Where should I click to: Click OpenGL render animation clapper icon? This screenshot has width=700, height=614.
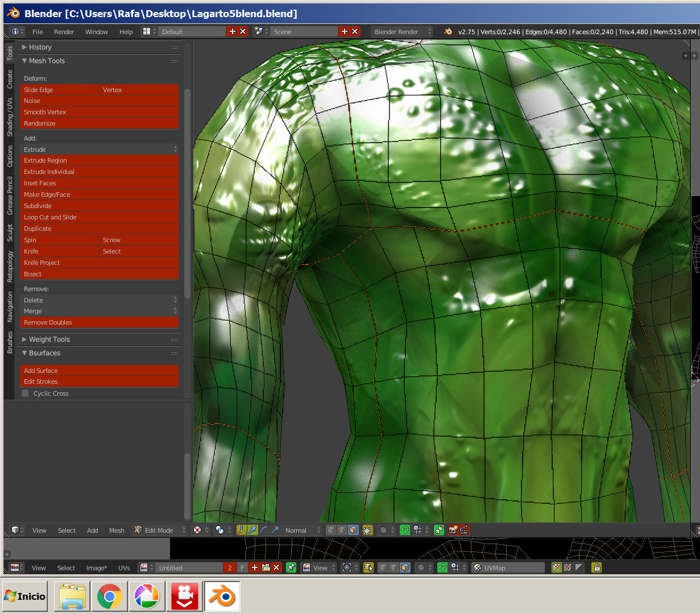pyautogui.click(x=464, y=530)
